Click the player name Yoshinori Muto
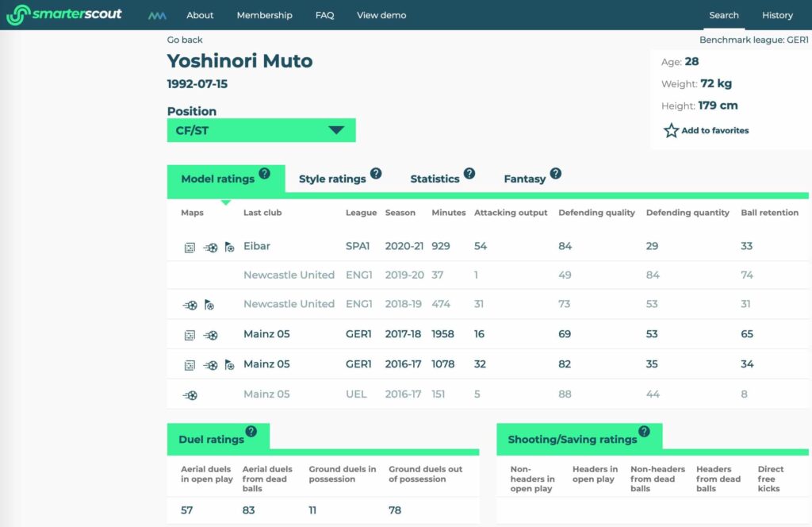This screenshot has height=527, width=812. (239, 61)
